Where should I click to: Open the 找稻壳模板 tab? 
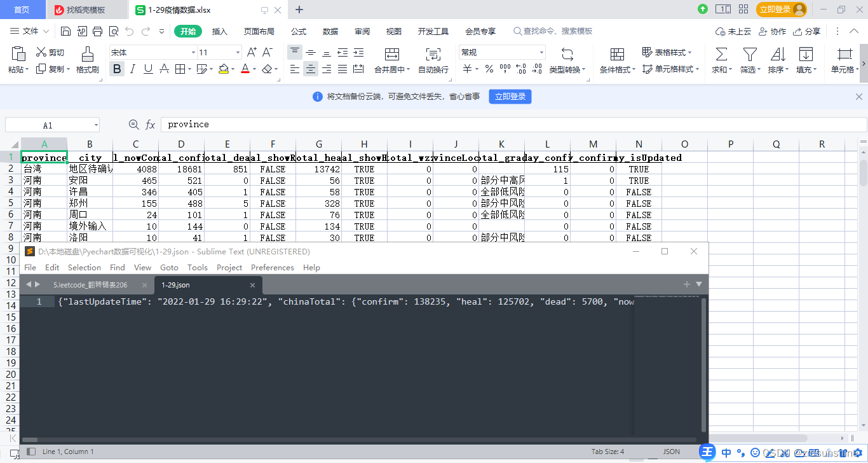tap(86, 10)
